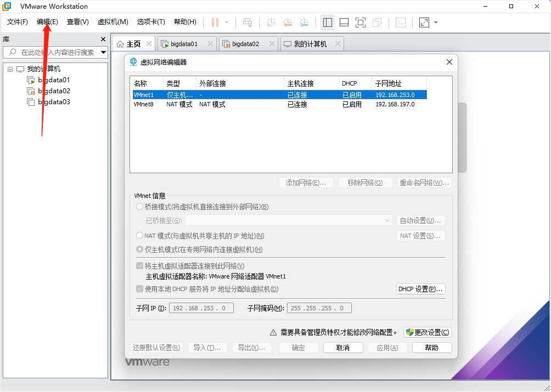Open the library search filter dropdown arrow
This screenshot has width=551, height=392.
pos(103,52)
